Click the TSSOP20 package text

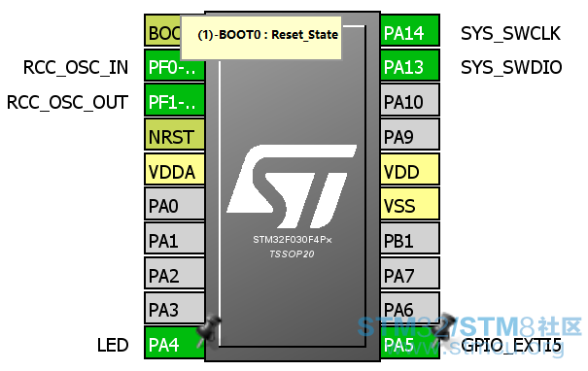pyautogui.click(x=292, y=254)
